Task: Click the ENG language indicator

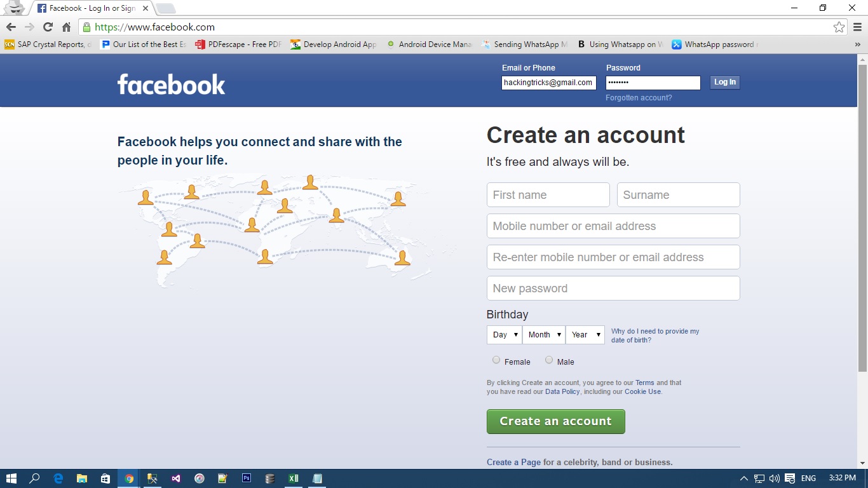Action: pyautogui.click(x=809, y=478)
